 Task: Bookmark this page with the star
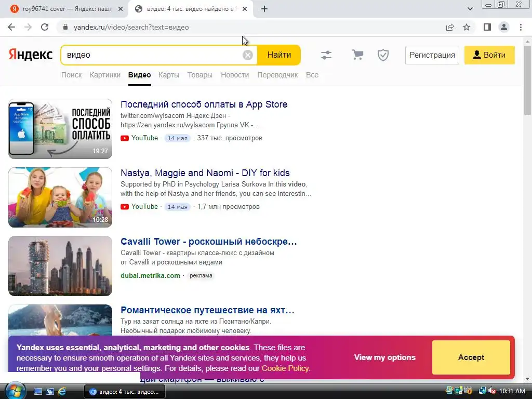(467, 27)
